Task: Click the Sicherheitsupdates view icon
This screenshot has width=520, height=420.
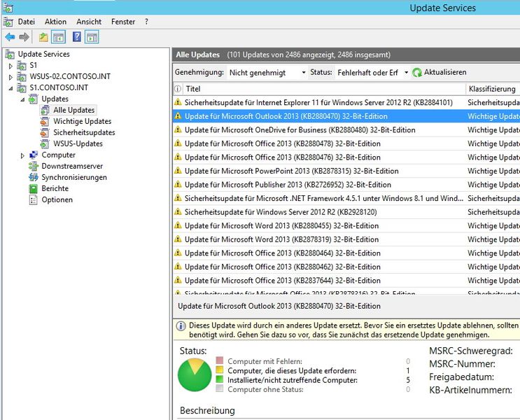Action: (45, 133)
